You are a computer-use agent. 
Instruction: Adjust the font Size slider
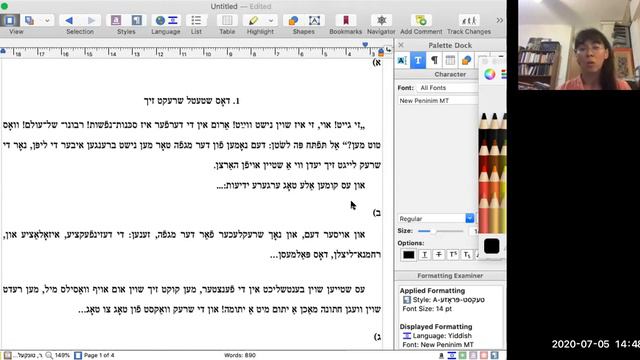[442, 231]
